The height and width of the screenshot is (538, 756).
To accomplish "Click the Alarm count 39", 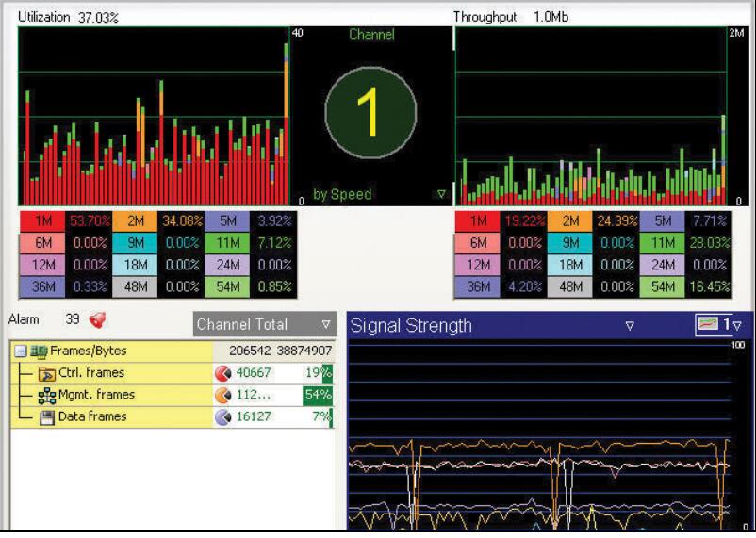I will coord(73,319).
